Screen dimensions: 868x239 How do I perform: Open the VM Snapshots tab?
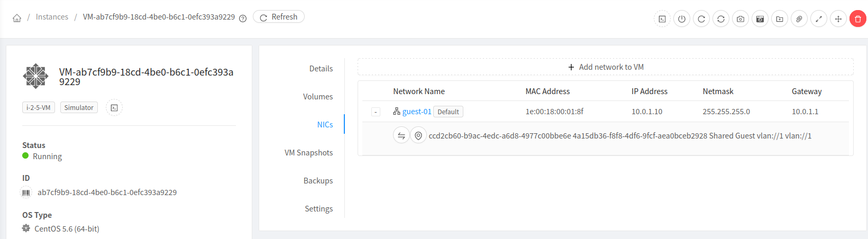[309, 153]
